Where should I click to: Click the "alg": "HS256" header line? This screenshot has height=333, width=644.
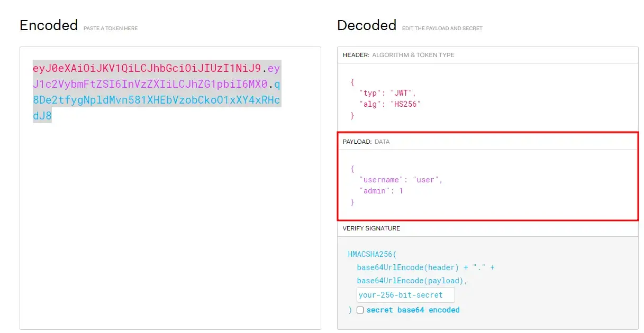(x=389, y=104)
